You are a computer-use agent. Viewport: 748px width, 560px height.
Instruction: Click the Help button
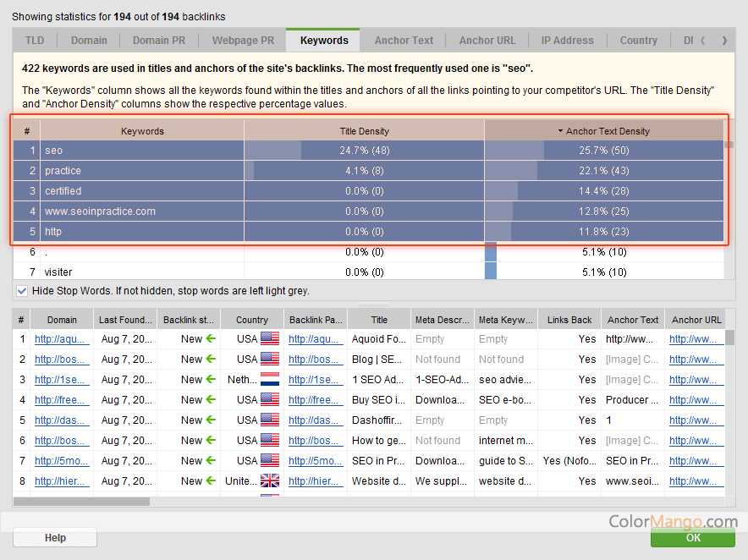[55, 538]
